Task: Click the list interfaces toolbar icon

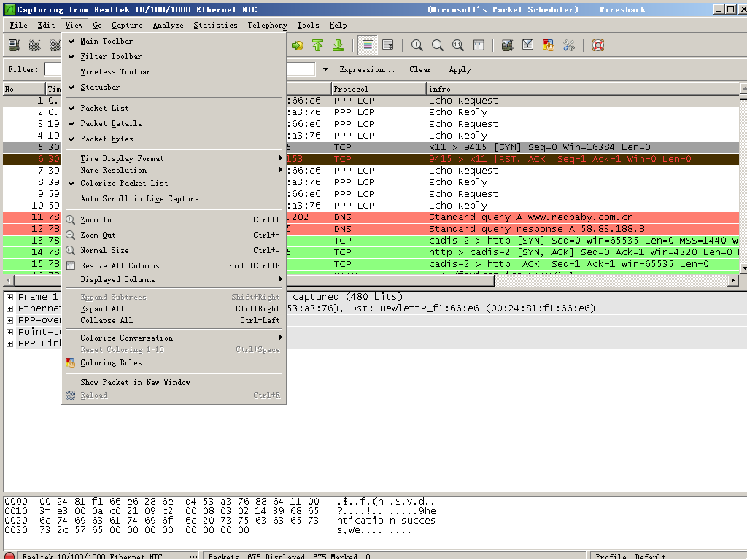Action: coord(15,45)
